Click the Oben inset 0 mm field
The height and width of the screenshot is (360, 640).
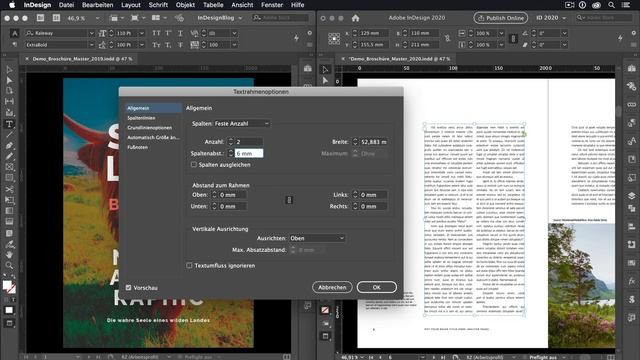pos(232,195)
